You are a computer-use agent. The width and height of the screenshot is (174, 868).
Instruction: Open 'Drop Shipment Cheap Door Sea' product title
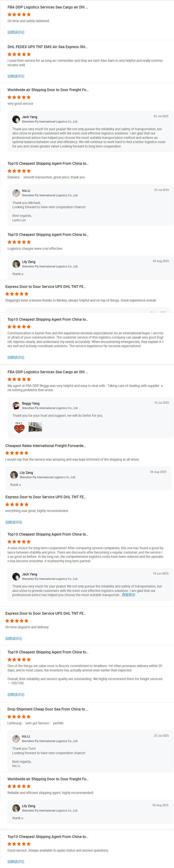click(x=48, y=709)
